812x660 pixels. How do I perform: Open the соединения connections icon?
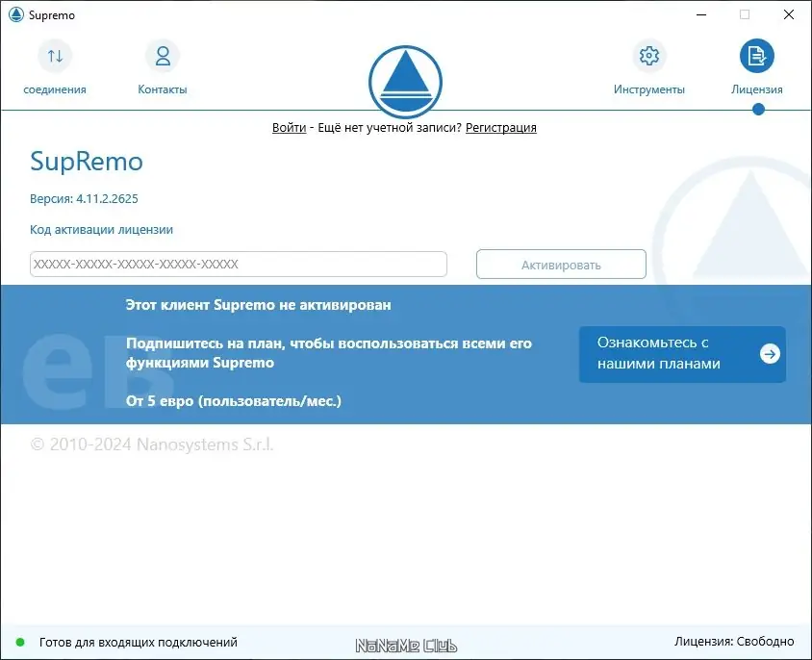coord(55,56)
